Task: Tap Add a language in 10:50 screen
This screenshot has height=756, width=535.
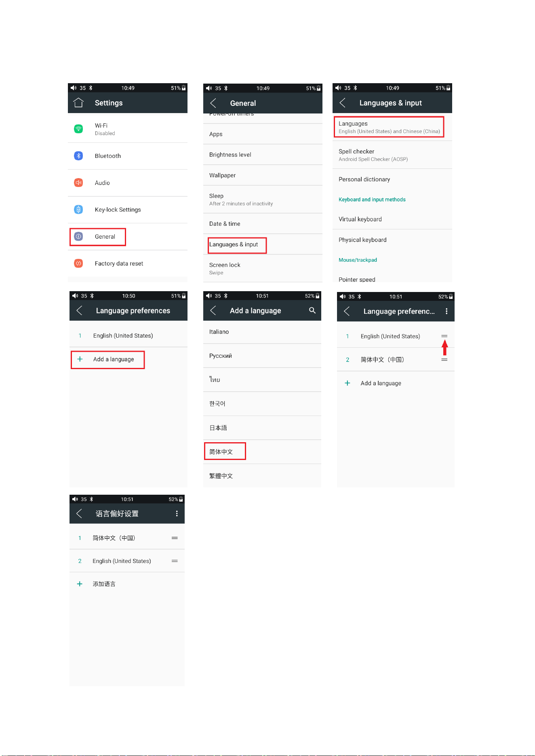Action: click(x=128, y=359)
